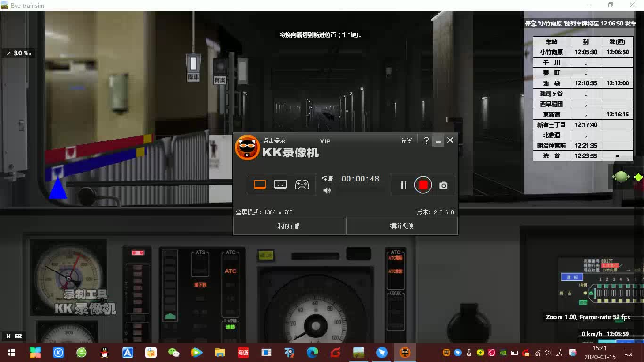This screenshot has width=644, height=362.
Task: Select region recording mode in KK recorder
Action: [x=281, y=185]
